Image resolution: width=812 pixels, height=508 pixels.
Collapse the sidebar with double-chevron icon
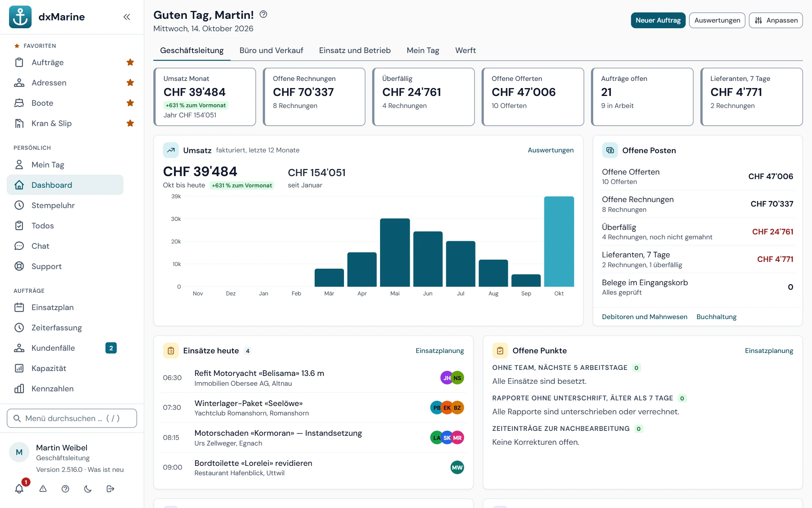[x=127, y=17]
